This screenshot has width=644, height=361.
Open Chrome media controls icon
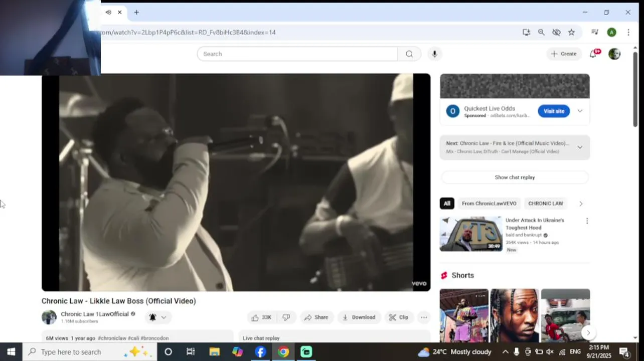coord(595,32)
